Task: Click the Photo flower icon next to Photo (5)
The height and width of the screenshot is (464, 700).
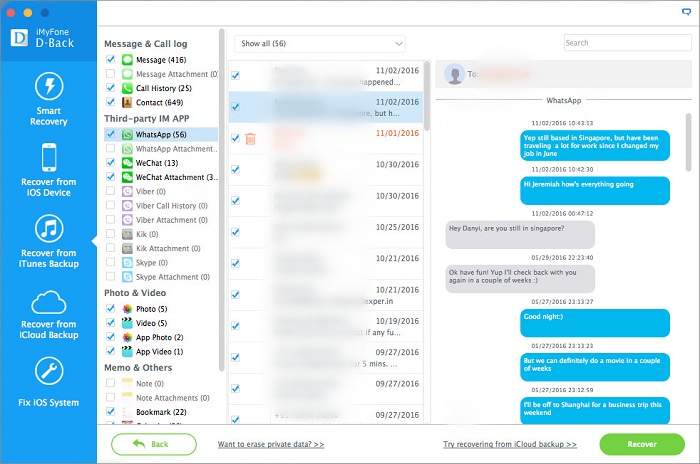Action: tap(127, 309)
